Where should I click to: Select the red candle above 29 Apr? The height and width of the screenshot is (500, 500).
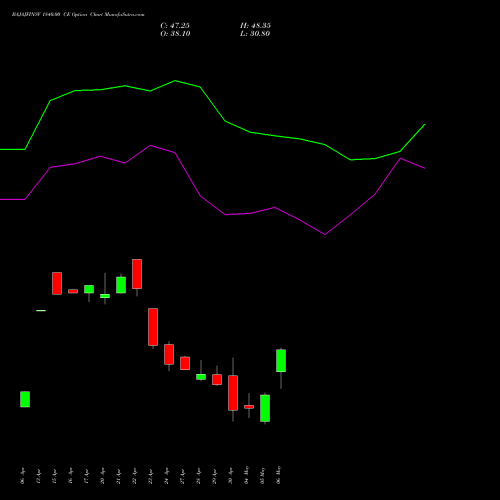pos(217,380)
